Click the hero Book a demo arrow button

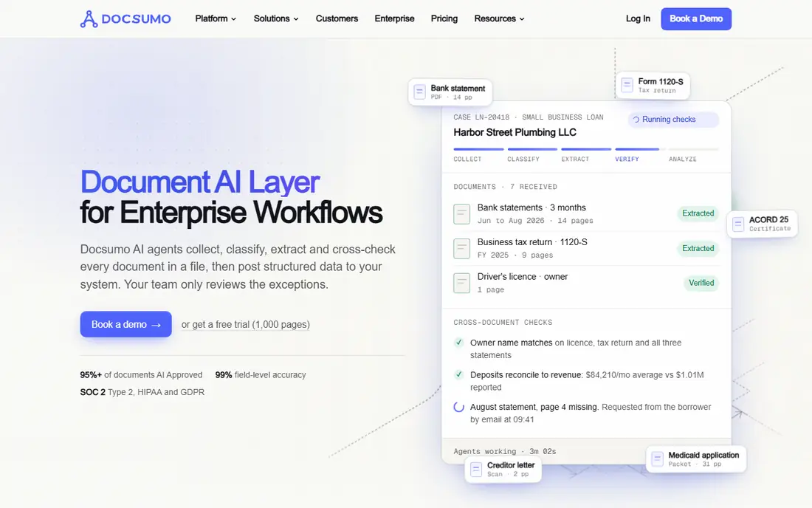(x=125, y=324)
